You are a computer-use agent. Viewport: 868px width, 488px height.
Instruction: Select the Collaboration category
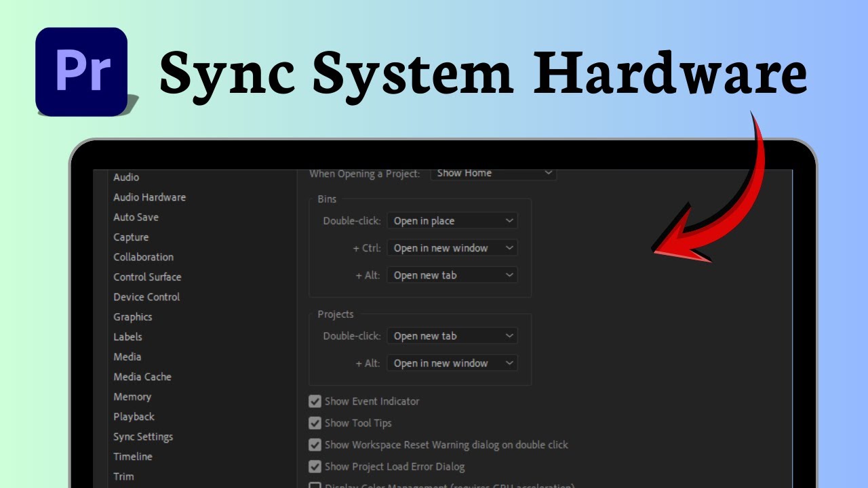(x=143, y=257)
